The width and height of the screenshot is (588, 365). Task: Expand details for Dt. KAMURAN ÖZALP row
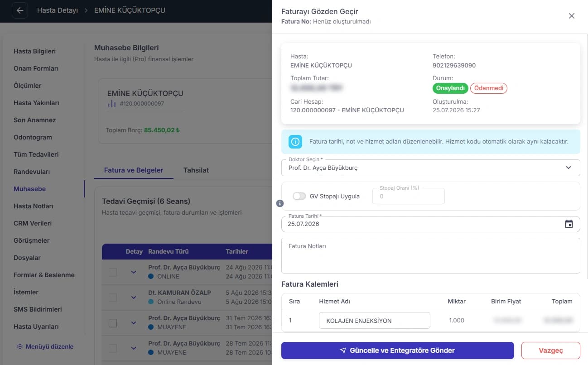[x=134, y=298]
